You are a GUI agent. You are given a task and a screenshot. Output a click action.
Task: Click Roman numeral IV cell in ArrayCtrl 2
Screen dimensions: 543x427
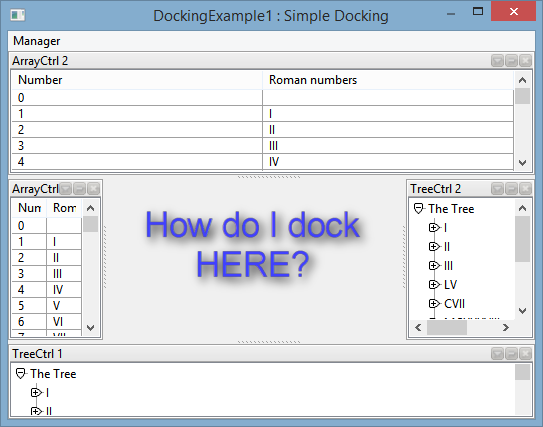[x=388, y=161]
